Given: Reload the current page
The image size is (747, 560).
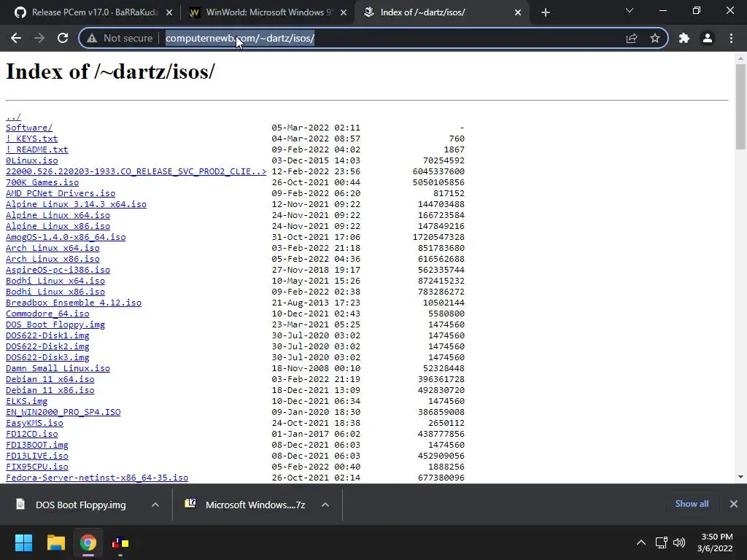Looking at the screenshot, I should [x=63, y=38].
